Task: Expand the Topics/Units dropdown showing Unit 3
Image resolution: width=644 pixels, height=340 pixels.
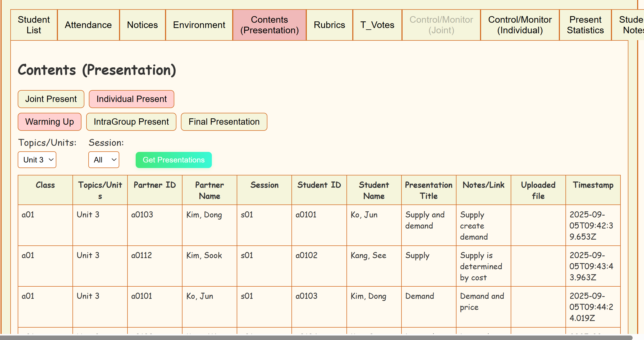Action: pyautogui.click(x=37, y=160)
